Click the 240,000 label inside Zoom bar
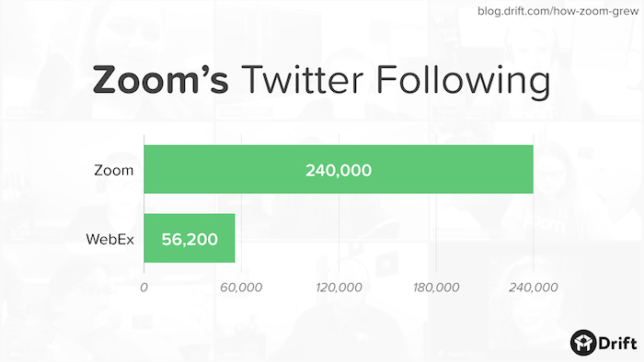This screenshot has height=362, width=644. coord(339,170)
